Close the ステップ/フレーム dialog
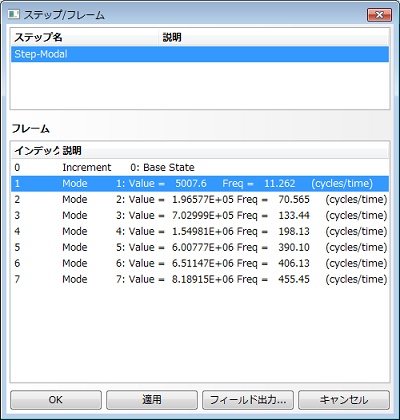The height and width of the screenshot is (420, 400). click(379, 15)
